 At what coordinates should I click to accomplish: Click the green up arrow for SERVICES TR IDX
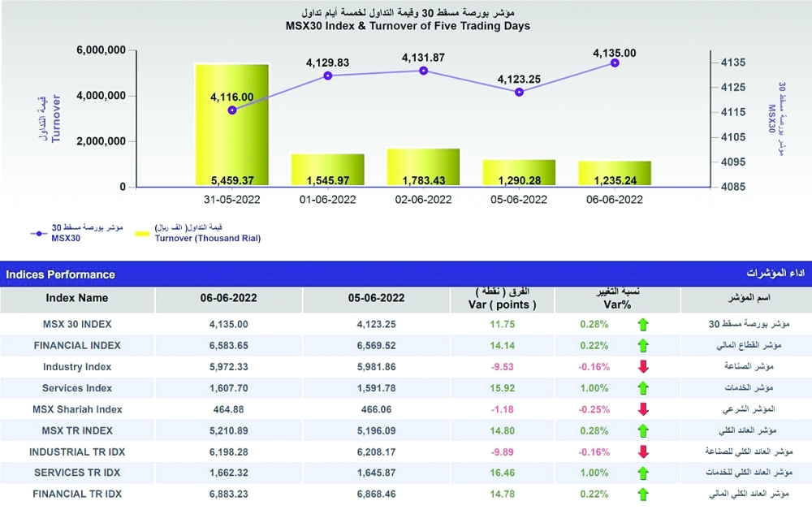(x=644, y=473)
